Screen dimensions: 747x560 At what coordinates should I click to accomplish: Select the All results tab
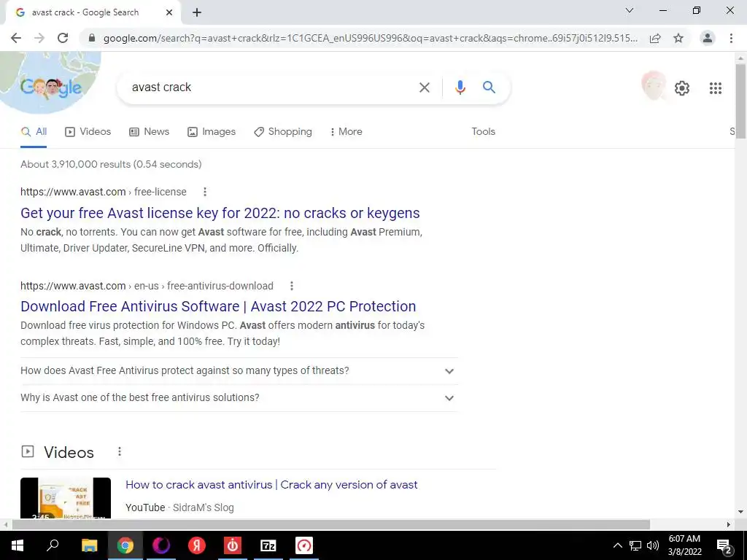pyautogui.click(x=34, y=132)
